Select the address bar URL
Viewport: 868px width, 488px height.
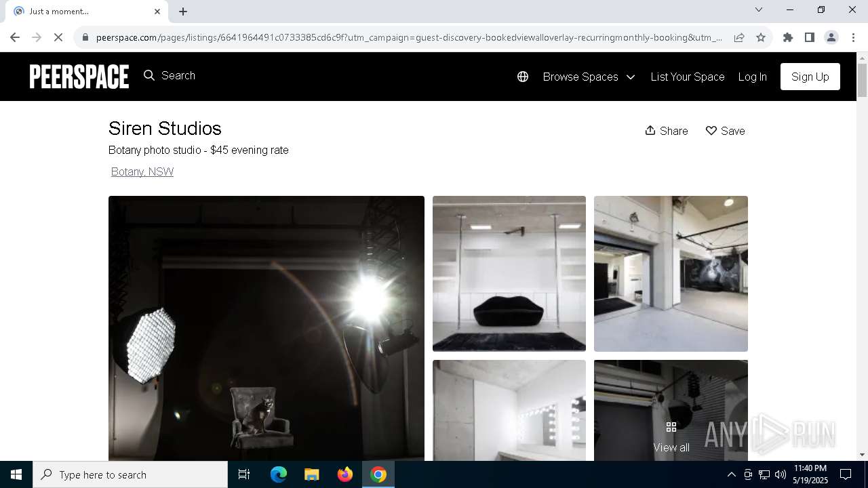point(409,37)
